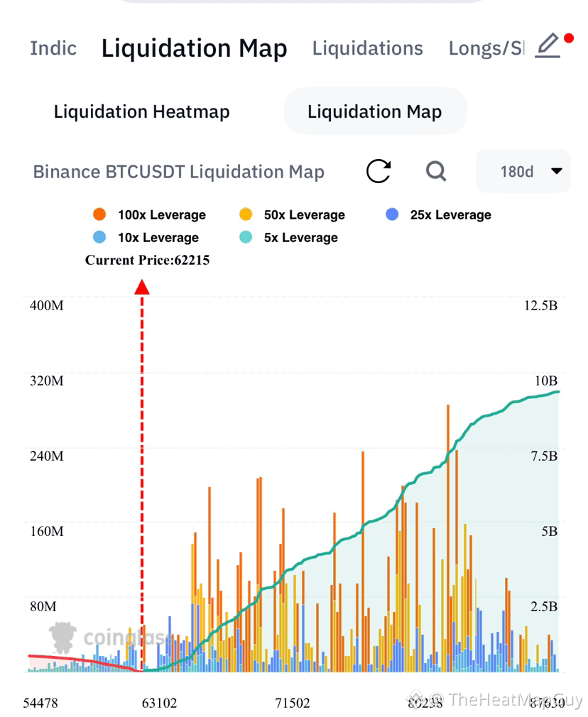Toggle the 5x Leverage legend series
588x717 pixels.
[x=288, y=237]
